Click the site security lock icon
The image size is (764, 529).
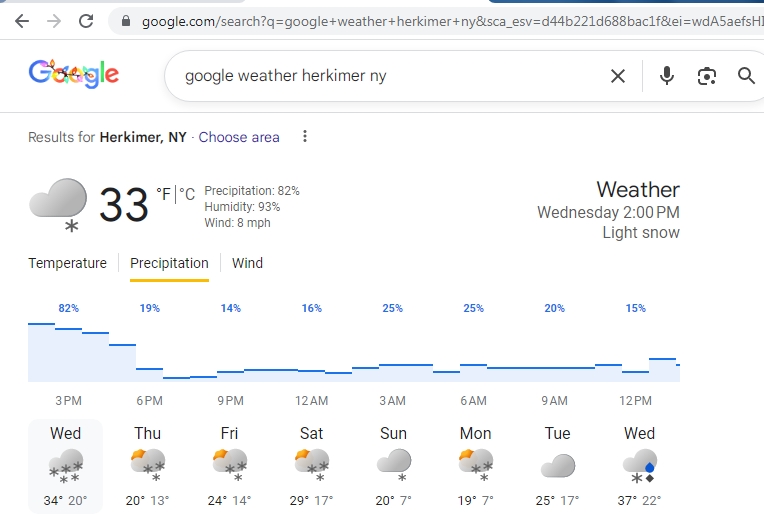coord(125,21)
